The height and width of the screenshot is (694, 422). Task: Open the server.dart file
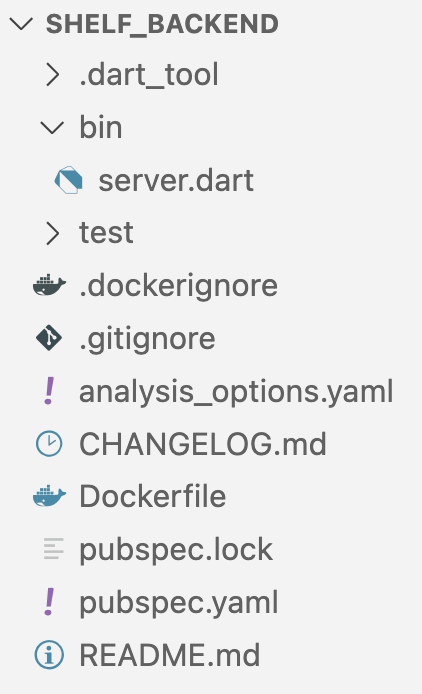coord(176,181)
